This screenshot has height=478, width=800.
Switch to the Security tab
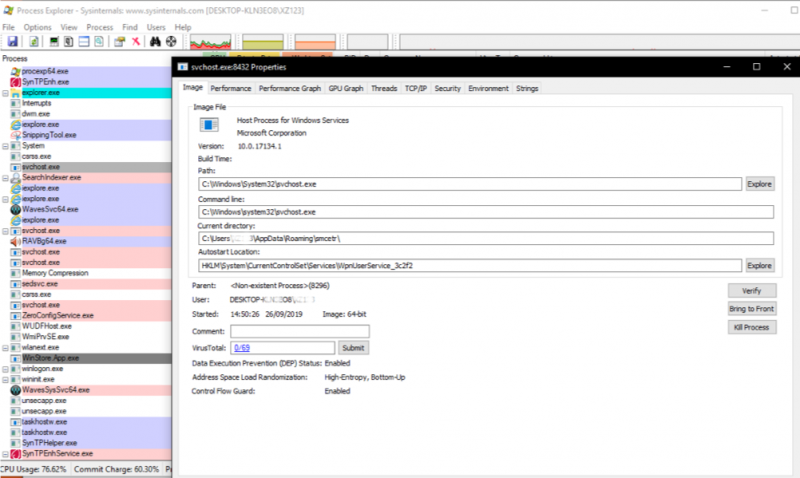click(x=447, y=88)
